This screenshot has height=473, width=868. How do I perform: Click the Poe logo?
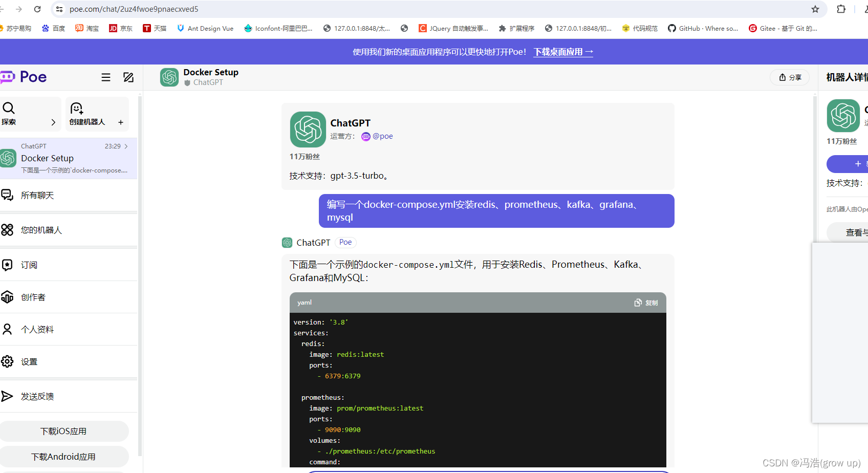(24, 77)
